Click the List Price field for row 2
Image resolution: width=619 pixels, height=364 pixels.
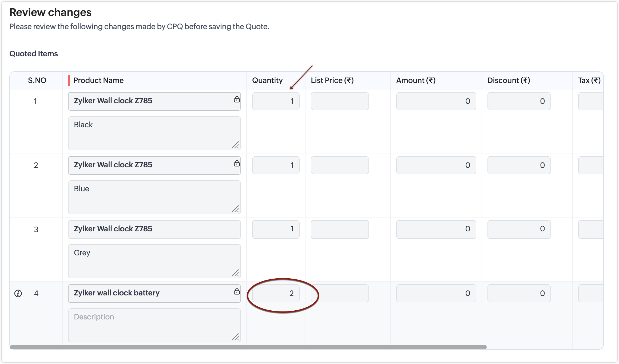(340, 165)
